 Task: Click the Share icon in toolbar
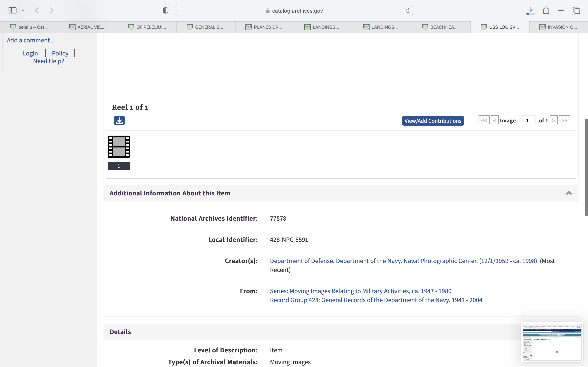click(546, 10)
